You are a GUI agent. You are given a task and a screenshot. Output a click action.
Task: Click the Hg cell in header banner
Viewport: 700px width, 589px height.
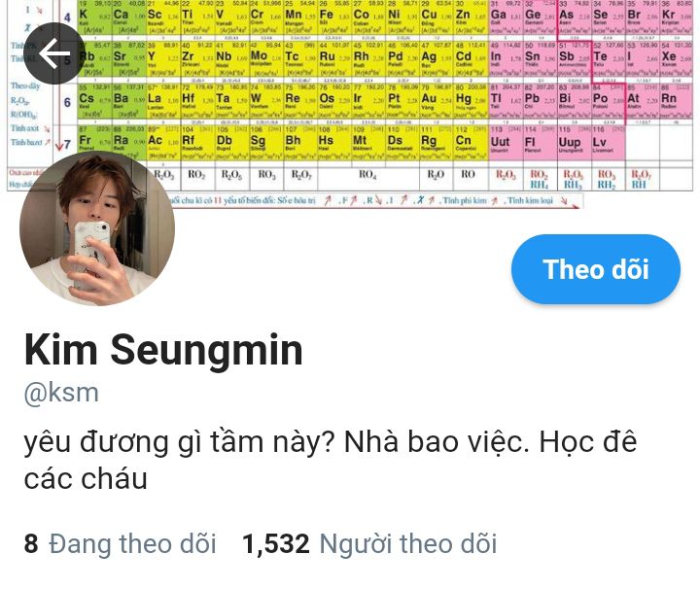pyautogui.click(x=471, y=102)
